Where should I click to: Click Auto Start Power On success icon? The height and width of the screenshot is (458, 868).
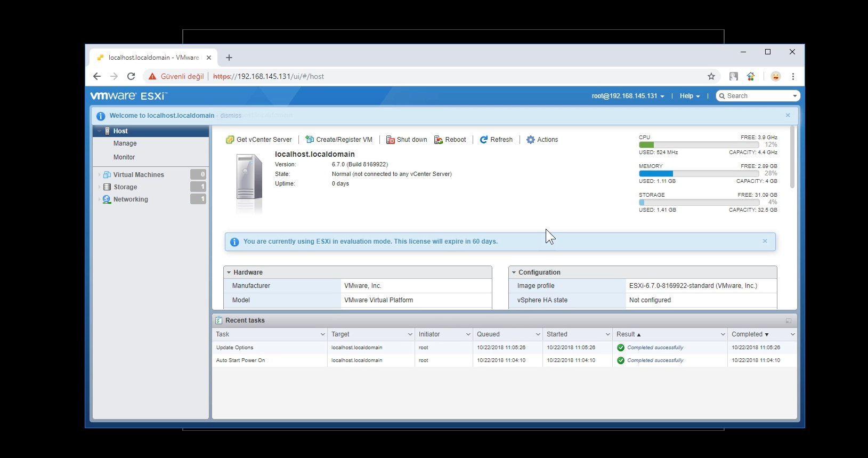click(621, 360)
